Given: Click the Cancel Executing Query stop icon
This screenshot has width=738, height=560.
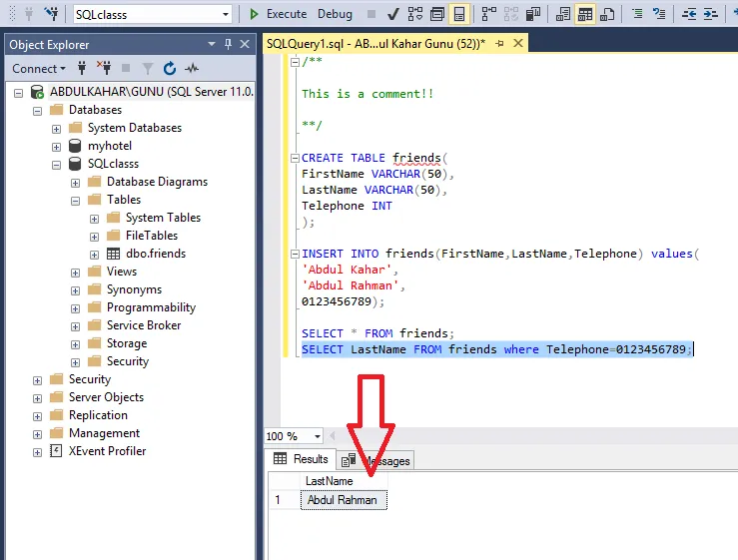Looking at the screenshot, I should 371,14.
